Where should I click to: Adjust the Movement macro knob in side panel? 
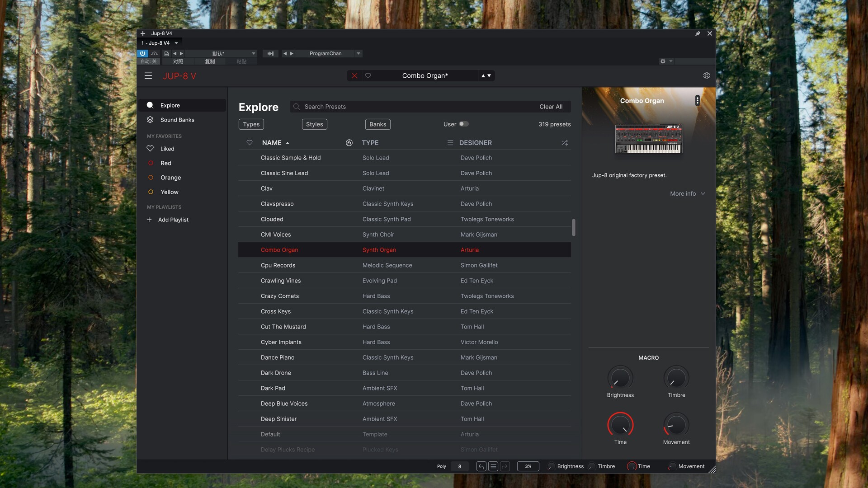point(676,425)
